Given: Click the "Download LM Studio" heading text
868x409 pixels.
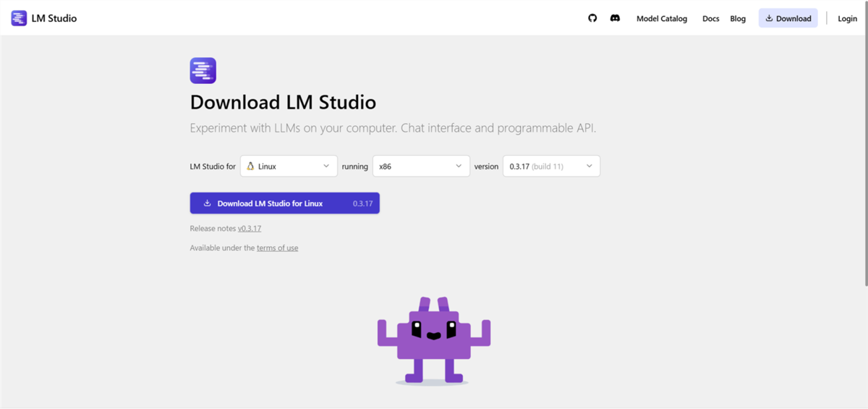Looking at the screenshot, I should click(283, 102).
